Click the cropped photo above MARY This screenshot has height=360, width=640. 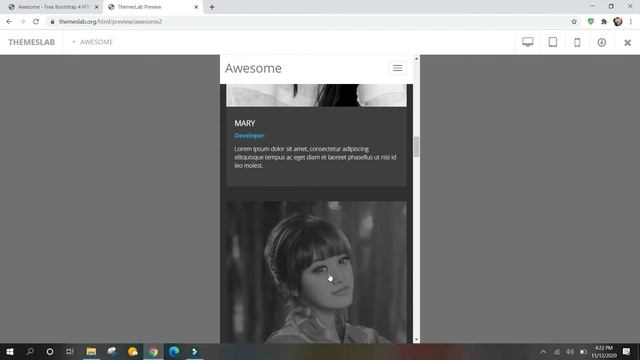click(x=316, y=95)
